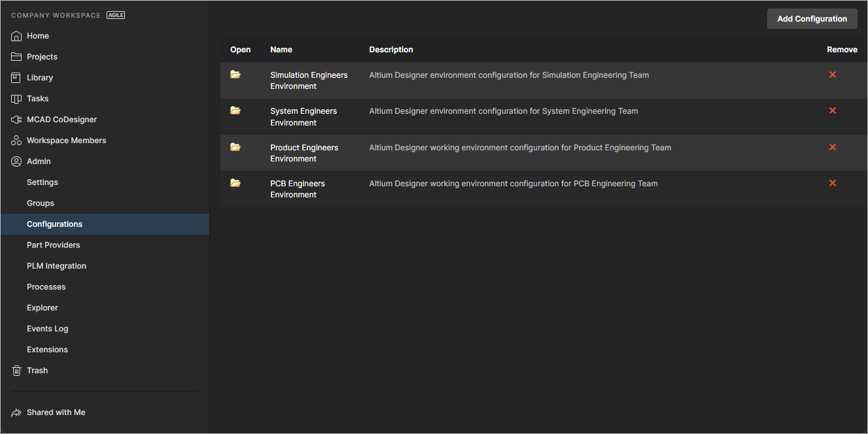Open the Trash
The image size is (868, 434).
pos(37,371)
